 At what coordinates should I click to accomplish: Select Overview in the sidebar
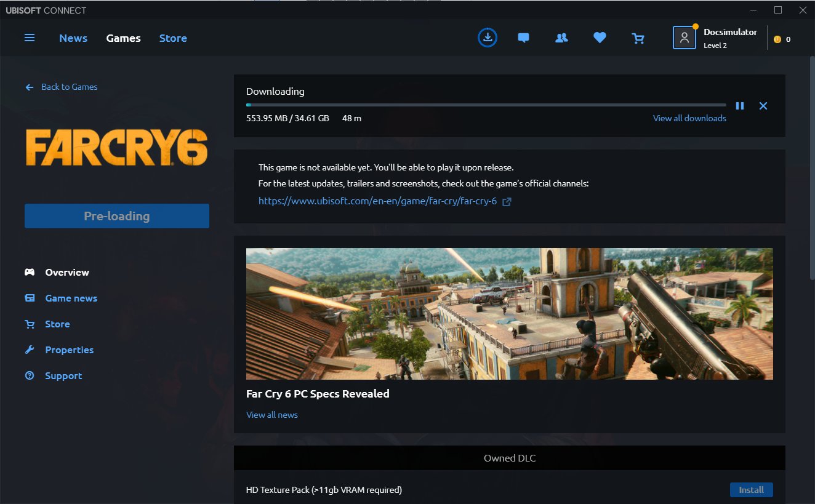click(x=67, y=272)
